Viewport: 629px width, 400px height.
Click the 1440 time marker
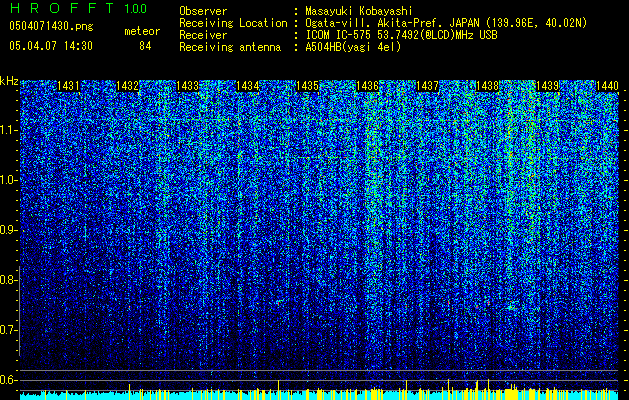[607, 86]
